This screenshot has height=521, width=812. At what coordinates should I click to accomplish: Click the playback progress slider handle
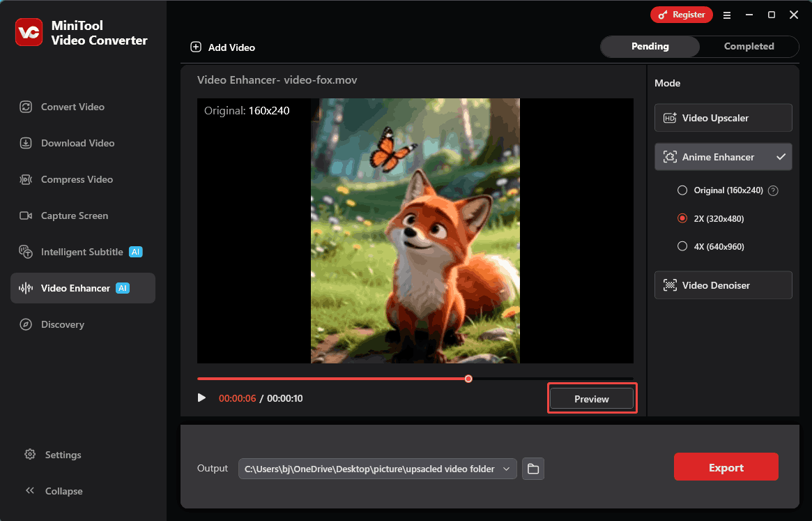[468, 379]
